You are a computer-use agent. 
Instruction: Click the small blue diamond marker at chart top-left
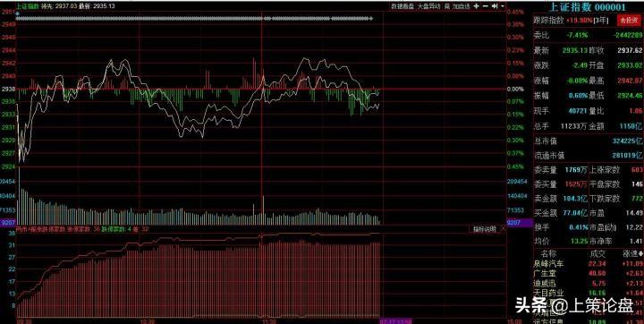(18, 13)
